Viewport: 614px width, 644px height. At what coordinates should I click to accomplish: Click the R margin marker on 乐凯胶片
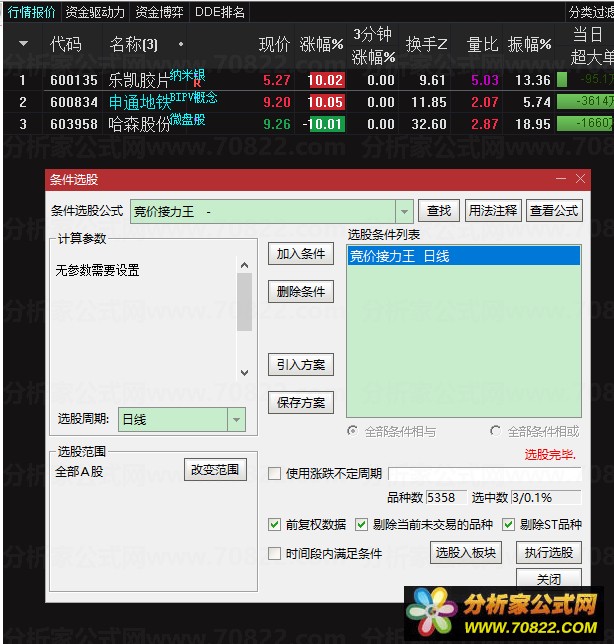point(197,83)
